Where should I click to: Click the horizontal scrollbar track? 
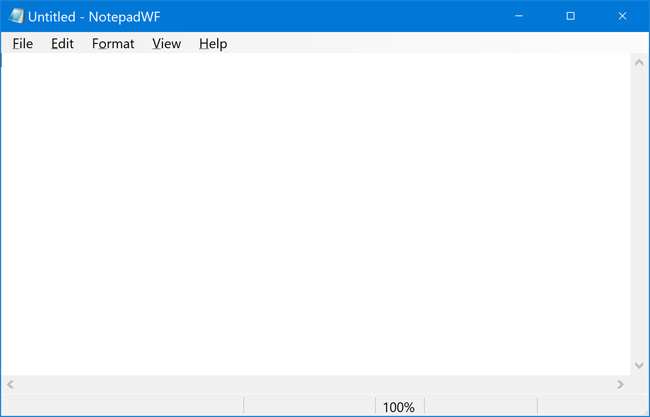[315, 384]
